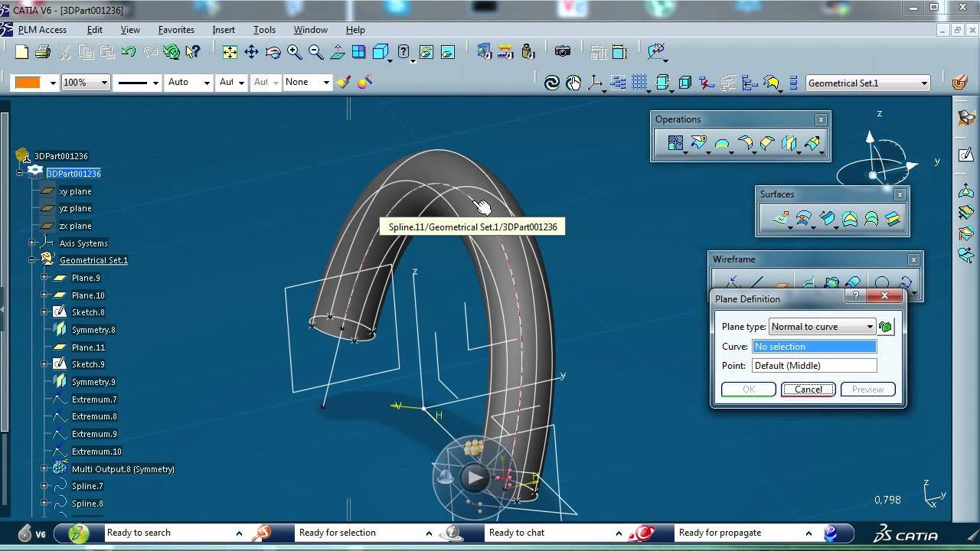980x551 pixels.
Task: Click the Undo arrow icon
Action: [129, 52]
